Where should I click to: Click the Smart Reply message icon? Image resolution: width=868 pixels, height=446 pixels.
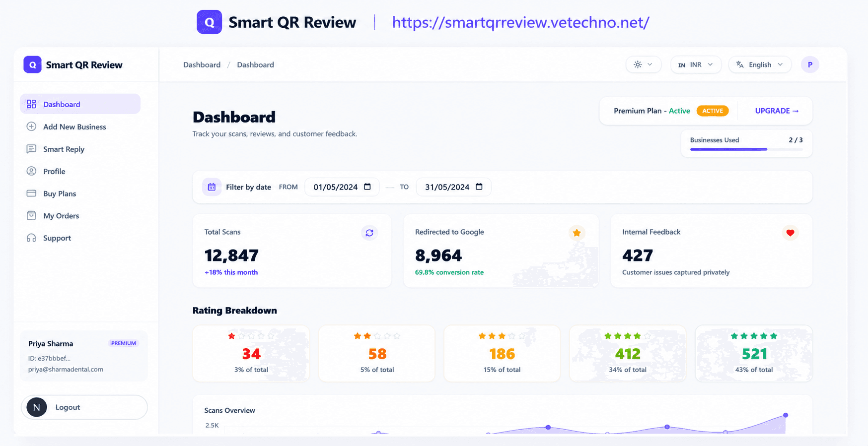pyautogui.click(x=31, y=149)
